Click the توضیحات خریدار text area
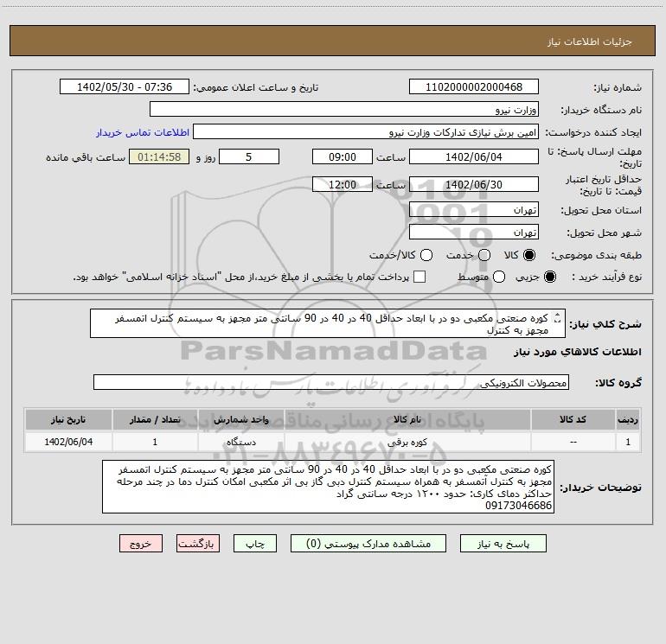The image size is (666, 644). coord(328,487)
